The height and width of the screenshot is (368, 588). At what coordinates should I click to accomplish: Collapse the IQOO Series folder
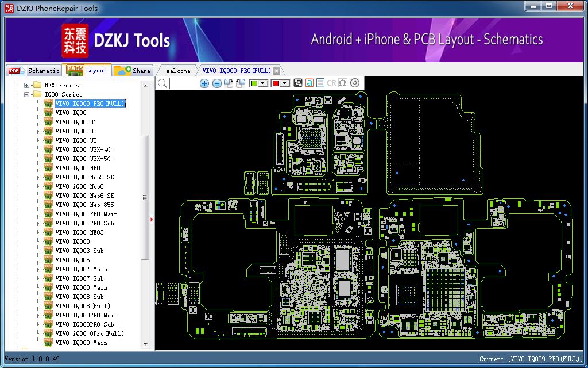pyautogui.click(x=26, y=94)
